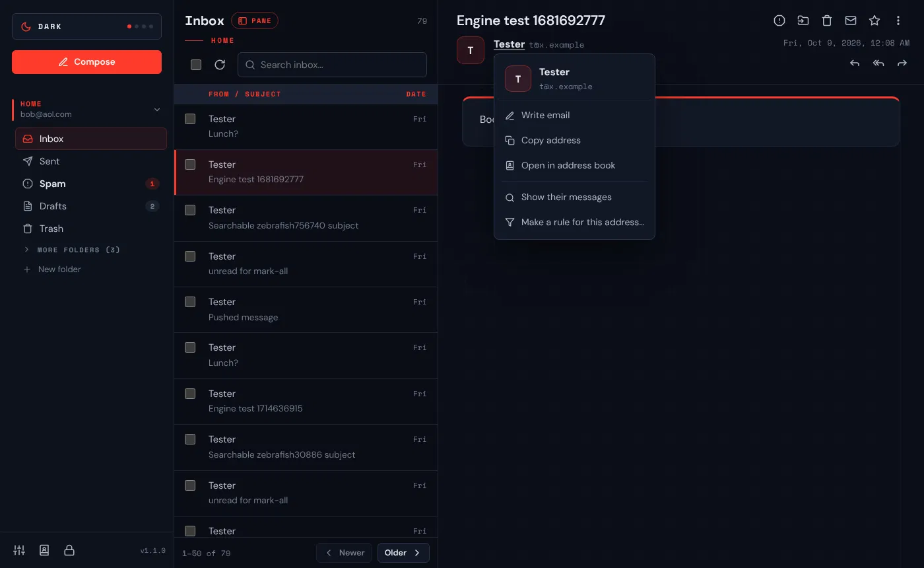924x568 pixels.
Task: Toggle the select-all checkbox beside refresh
Action: [x=196, y=65]
